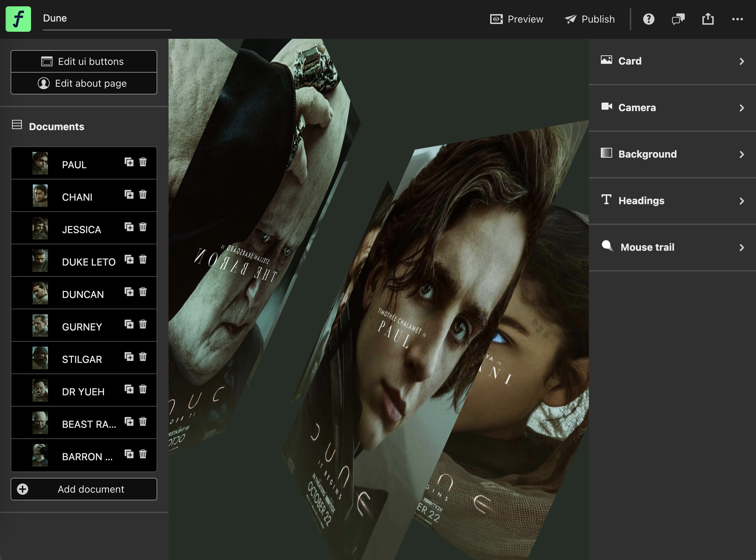Click Edit ui buttons
The width and height of the screenshot is (756, 560).
click(84, 61)
